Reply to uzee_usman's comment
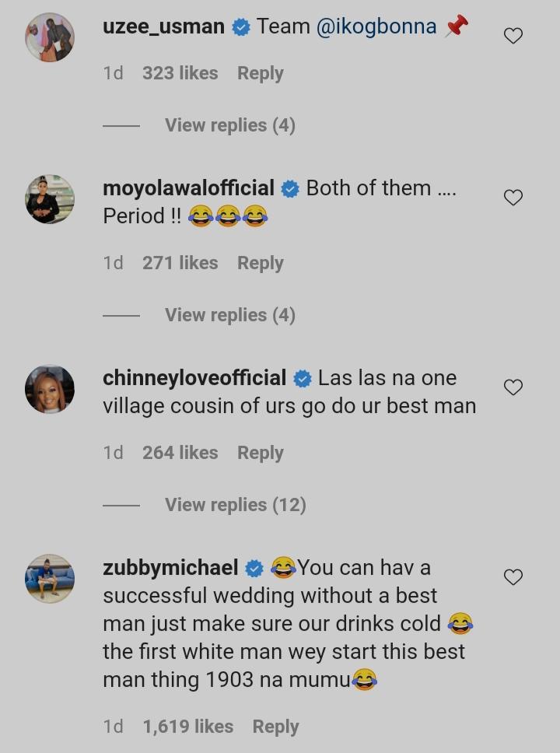The width and height of the screenshot is (560, 753). 260,73
